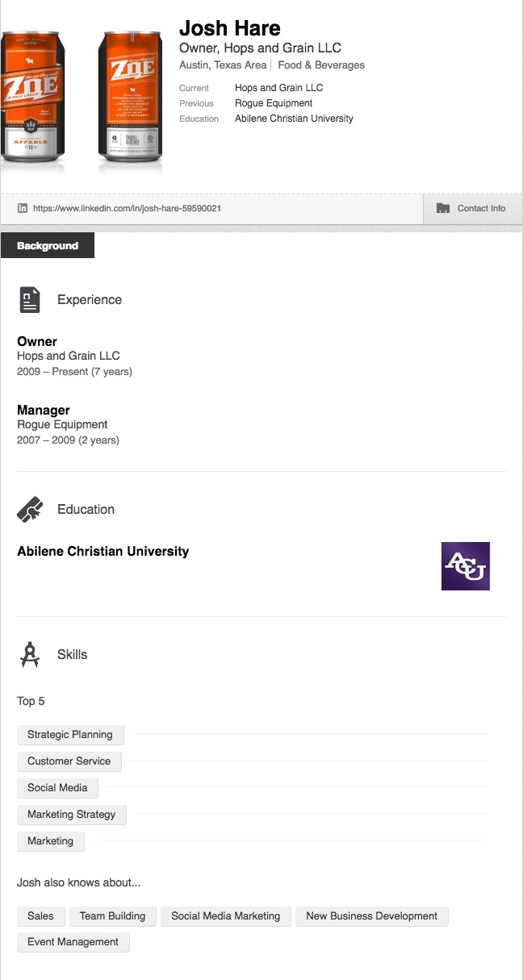Select the Customer Service skill tag

click(x=69, y=761)
